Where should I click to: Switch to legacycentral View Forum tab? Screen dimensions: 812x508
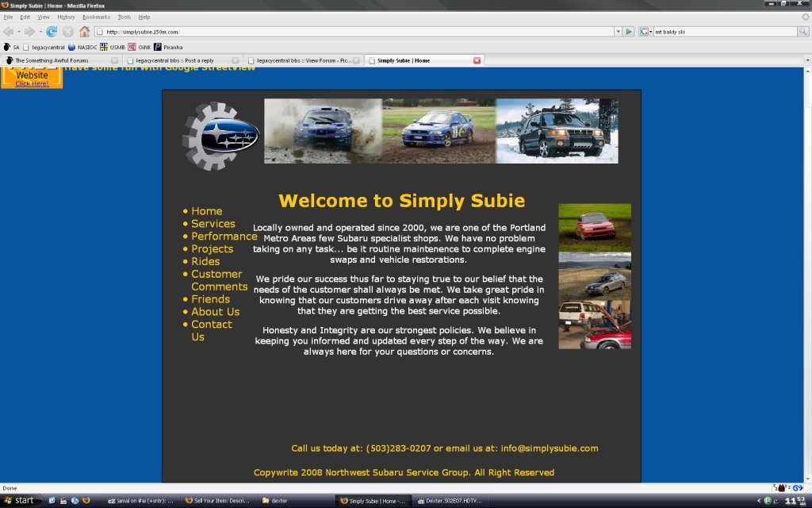coord(304,60)
